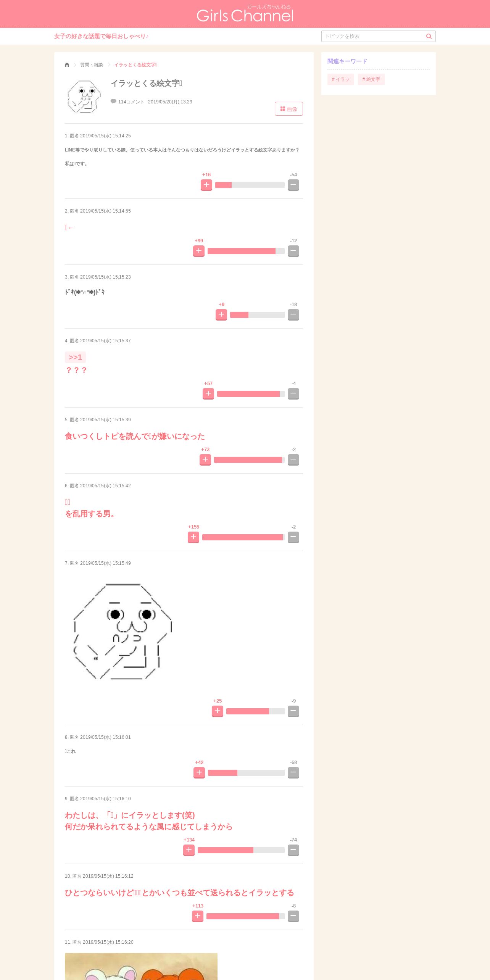The height and width of the screenshot is (980, 490).
Task: Follow the >>1 reply anchor link
Action: click(75, 357)
